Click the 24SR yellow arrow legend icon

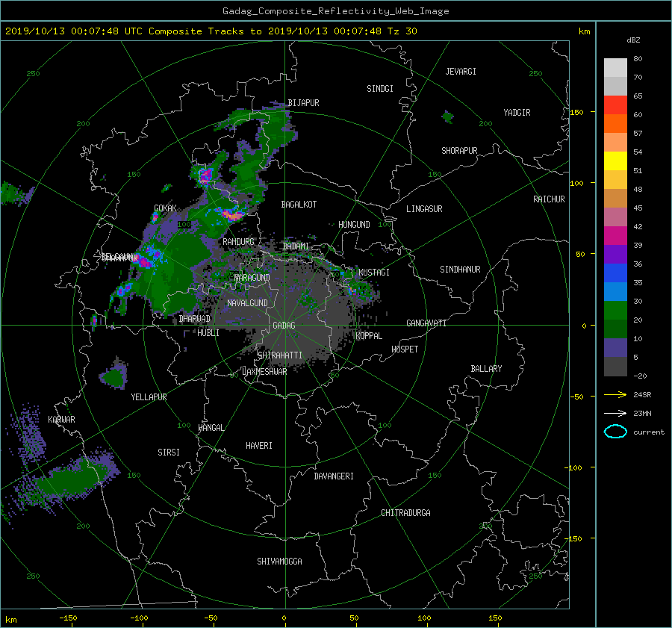[615, 394]
